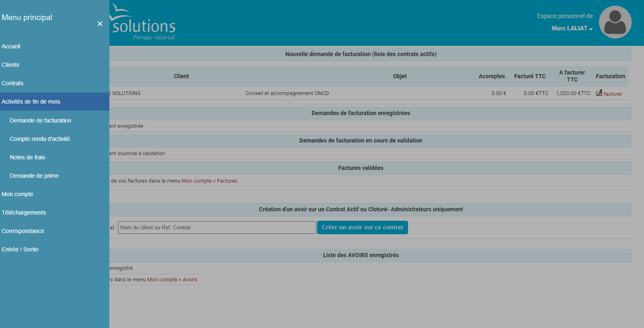
Task: Open Marc LALIAT account dropdown
Action: [x=572, y=28]
